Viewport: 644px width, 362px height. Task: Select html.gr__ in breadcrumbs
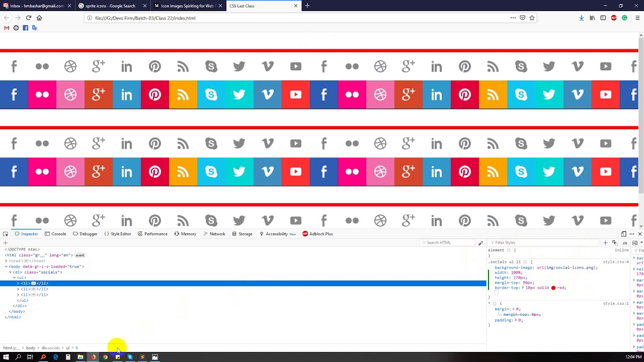(x=11, y=348)
